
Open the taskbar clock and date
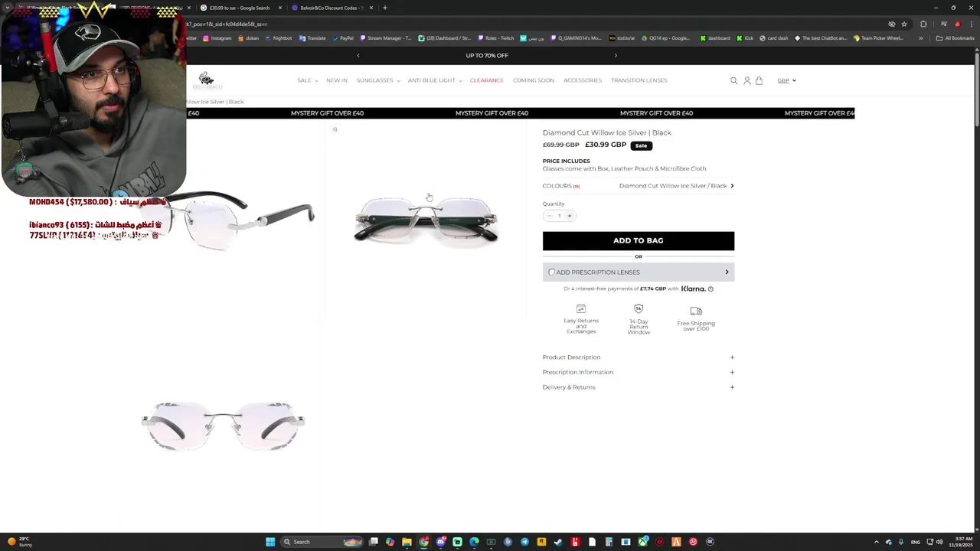coord(959,542)
